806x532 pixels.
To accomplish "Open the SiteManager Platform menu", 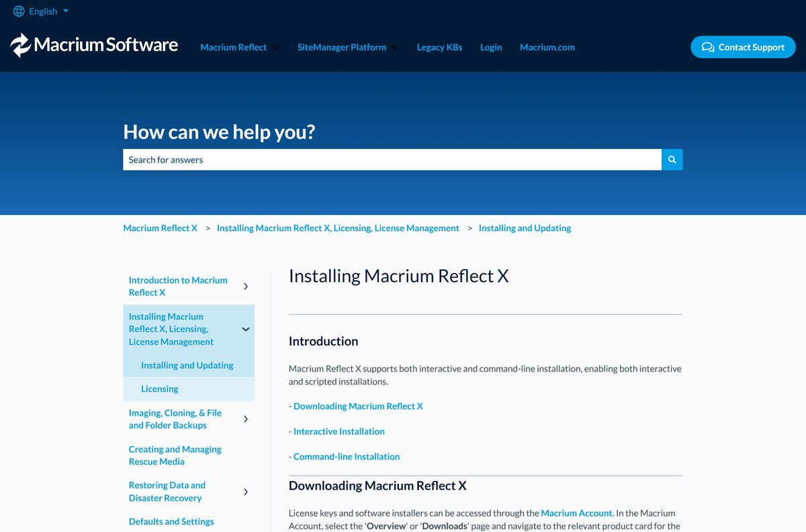I will pyautogui.click(x=341, y=47).
